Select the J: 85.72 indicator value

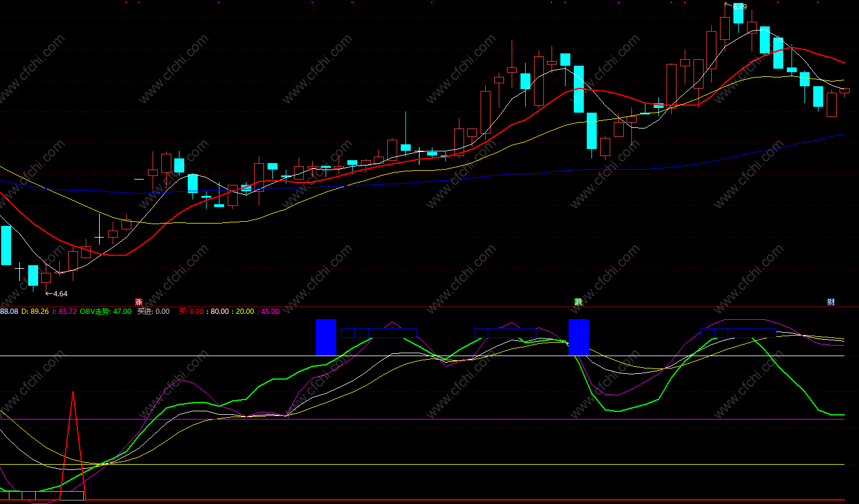coord(65,312)
